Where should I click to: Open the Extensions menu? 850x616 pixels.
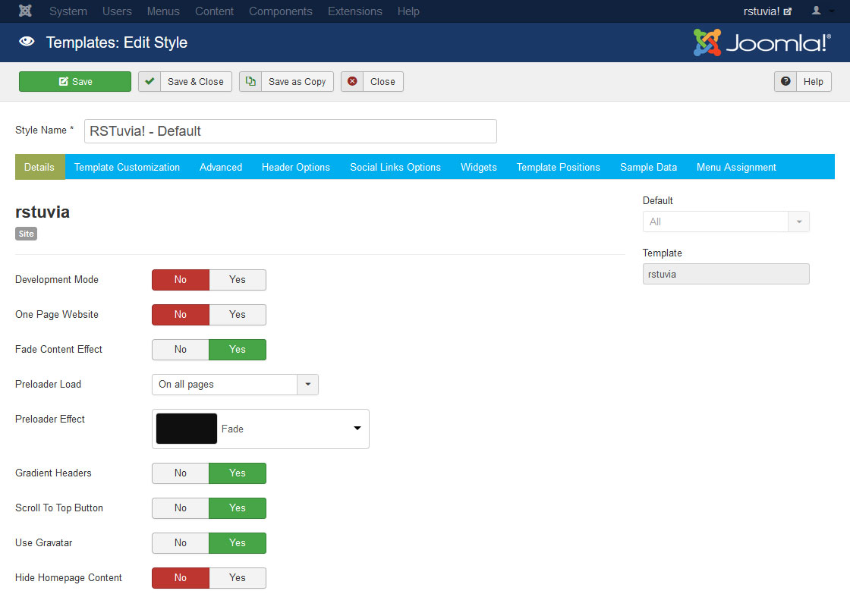pyautogui.click(x=355, y=11)
